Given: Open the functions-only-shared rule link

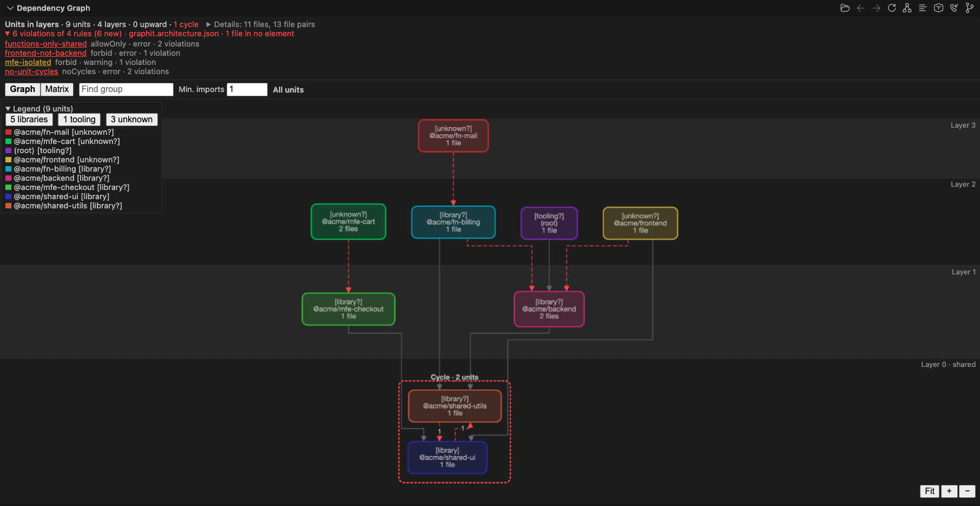Looking at the screenshot, I should point(46,44).
